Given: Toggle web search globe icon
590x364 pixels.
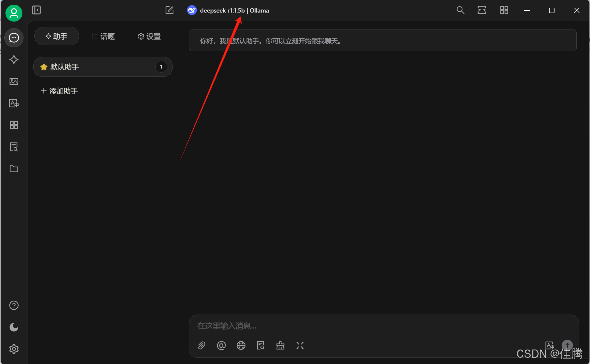Looking at the screenshot, I should click(241, 345).
